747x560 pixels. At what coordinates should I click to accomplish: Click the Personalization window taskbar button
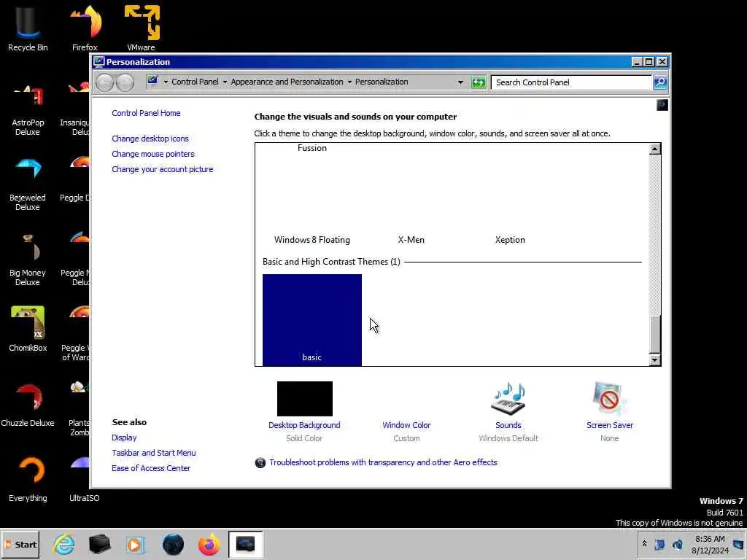(x=245, y=544)
